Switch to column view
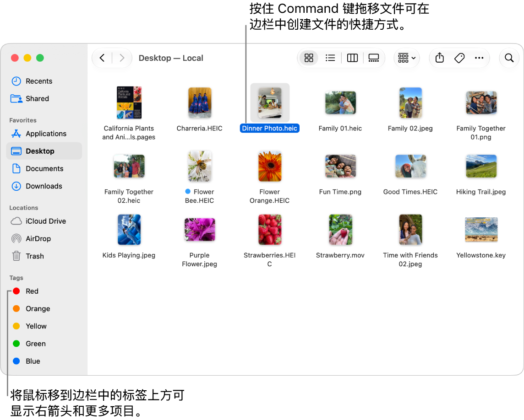The width and height of the screenshot is (524, 420). point(352,58)
